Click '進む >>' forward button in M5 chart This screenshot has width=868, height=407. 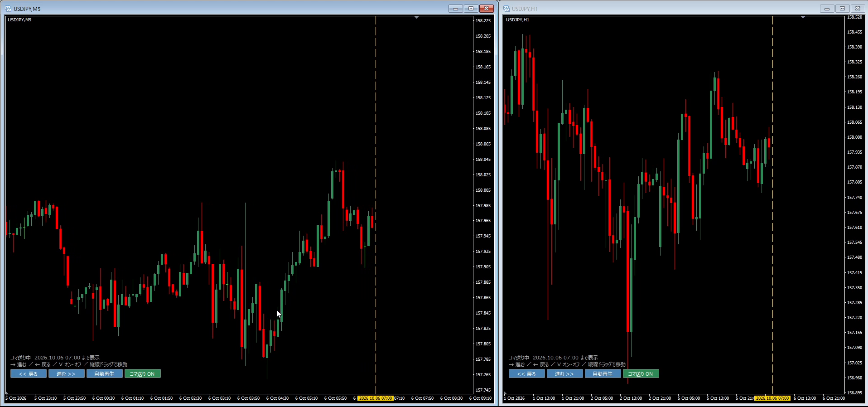click(66, 374)
